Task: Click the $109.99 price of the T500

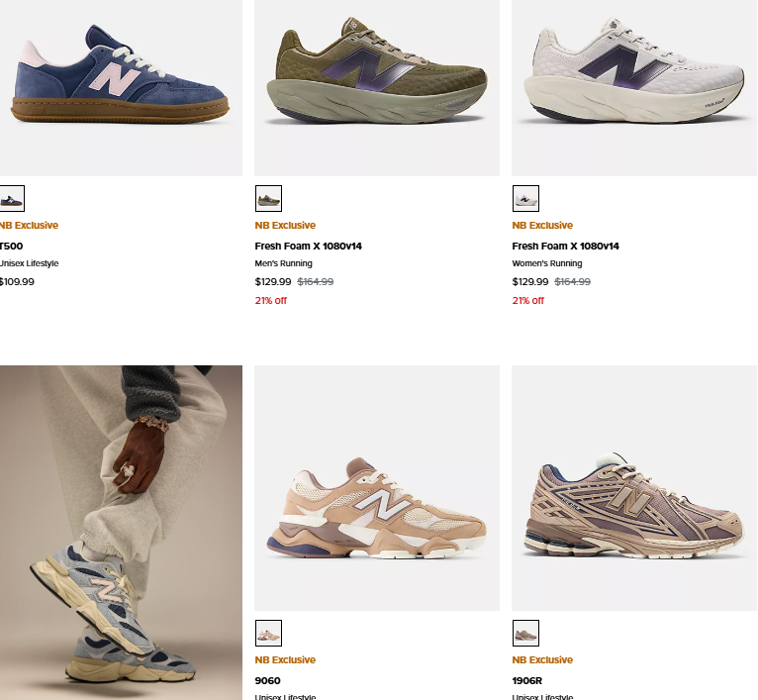Action: tap(17, 281)
